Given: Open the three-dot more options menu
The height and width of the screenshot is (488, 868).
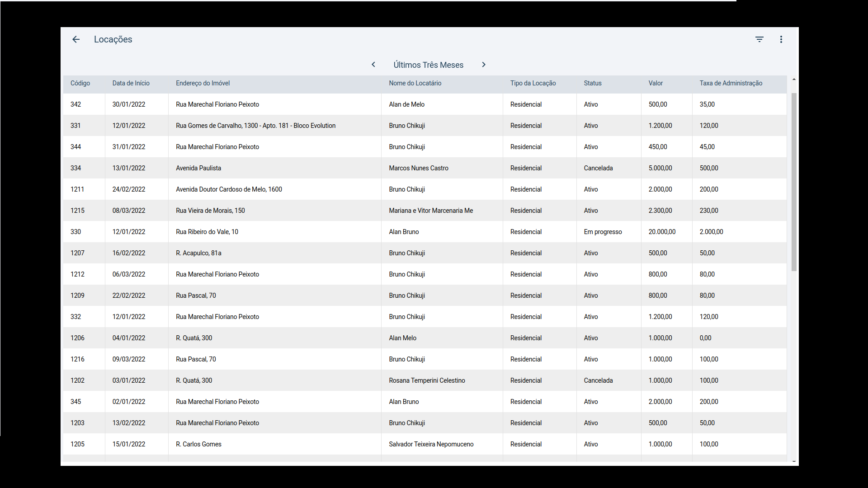Looking at the screenshot, I should tap(781, 39).
